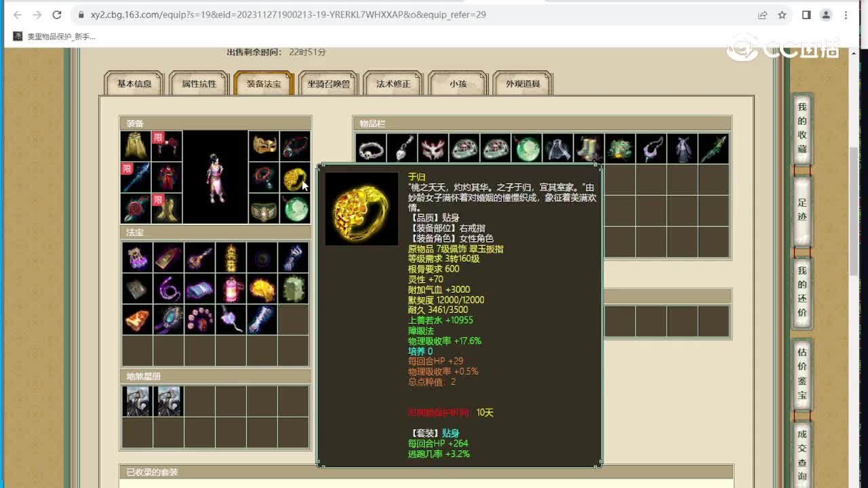This screenshot has width=868, height=488.
Task: Select the green sword in 物品栏
Action: [x=714, y=148]
